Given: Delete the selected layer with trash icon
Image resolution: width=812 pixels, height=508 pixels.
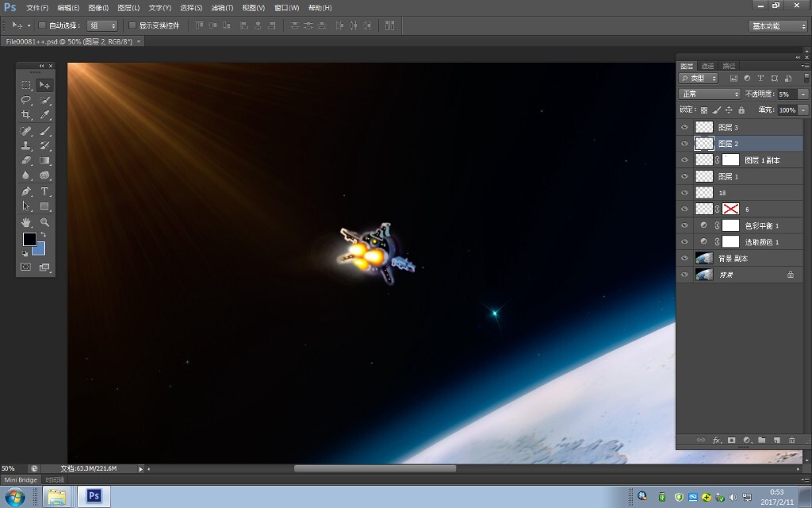Looking at the screenshot, I should click(792, 440).
